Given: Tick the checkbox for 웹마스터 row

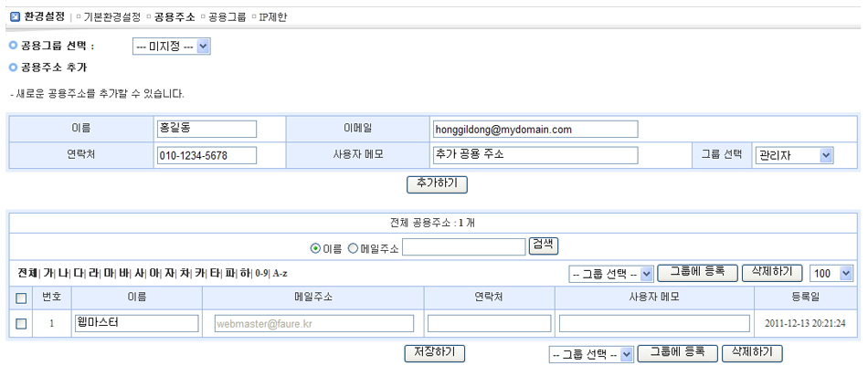Looking at the screenshot, I should point(21,323).
